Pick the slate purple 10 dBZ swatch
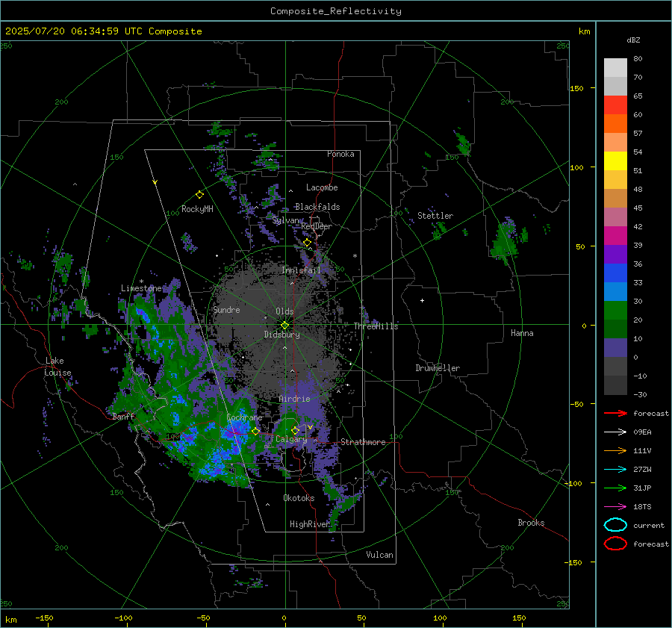The width and height of the screenshot is (672, 628). (615, 347)
